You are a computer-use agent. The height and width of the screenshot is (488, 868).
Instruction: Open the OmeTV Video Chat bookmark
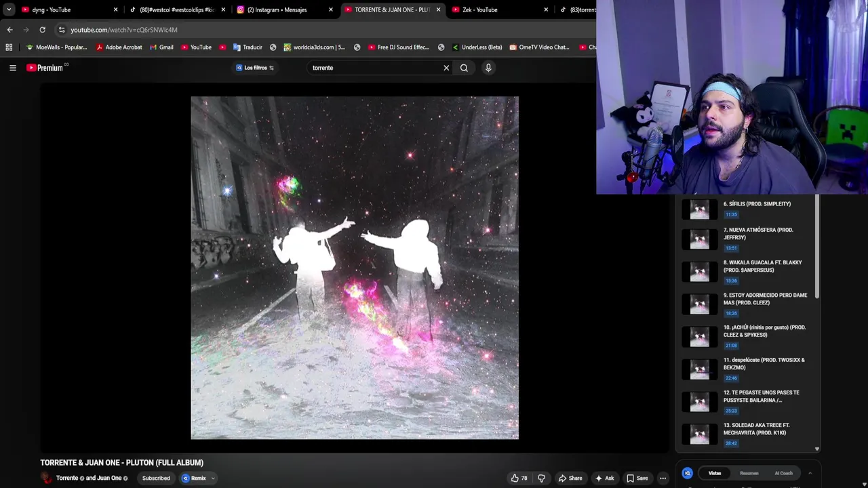point(539,47)
